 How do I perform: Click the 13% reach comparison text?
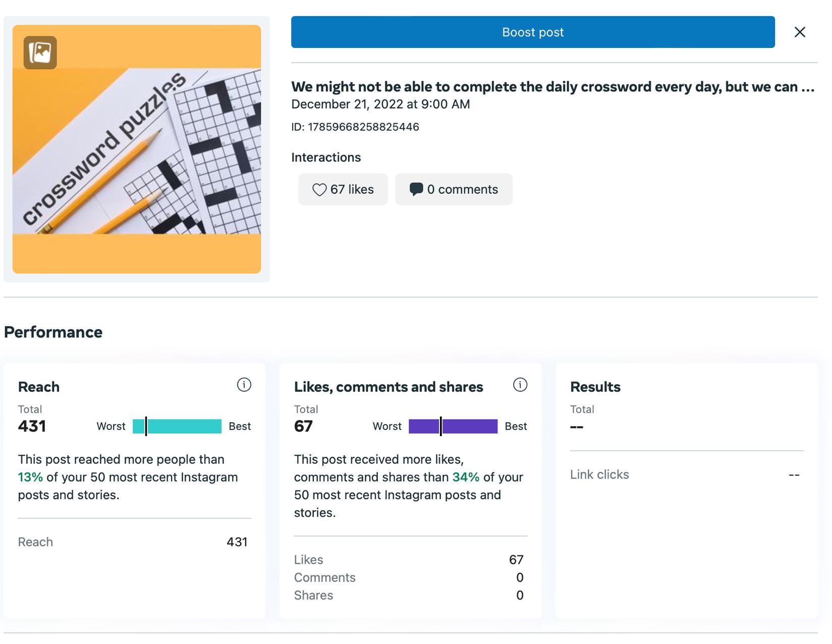tap(30, 477)
